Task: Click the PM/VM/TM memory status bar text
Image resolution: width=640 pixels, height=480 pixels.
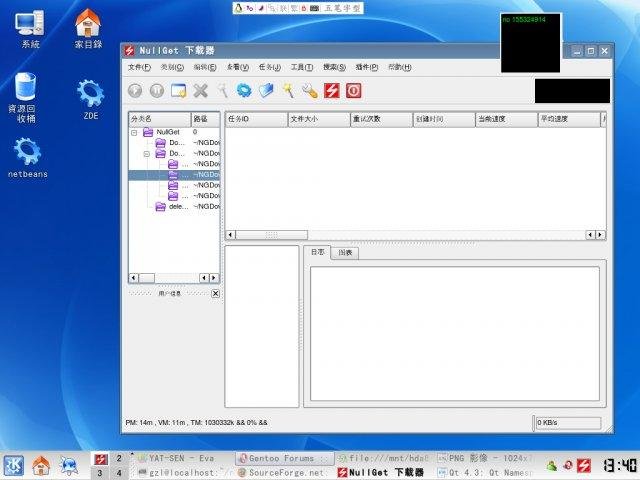Action: pyautogui.click(x=196, y=423)
